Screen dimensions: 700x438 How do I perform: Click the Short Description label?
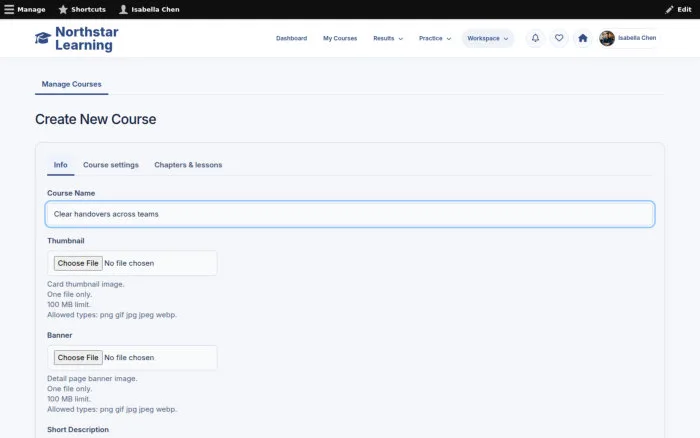[x=78, y=430]
